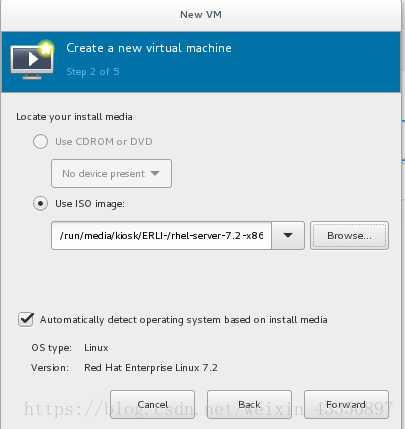Click the virtual machine monitor icon

[x=32, y=60]
